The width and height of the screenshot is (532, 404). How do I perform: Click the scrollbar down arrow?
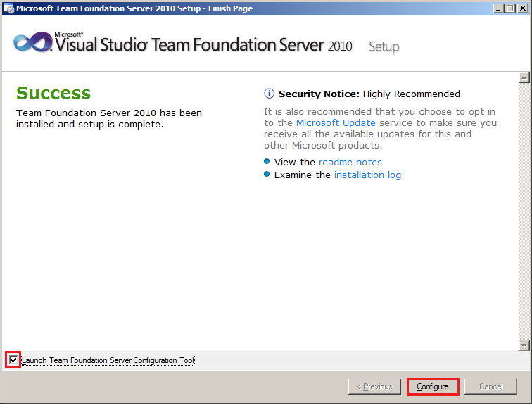(524, 346)
